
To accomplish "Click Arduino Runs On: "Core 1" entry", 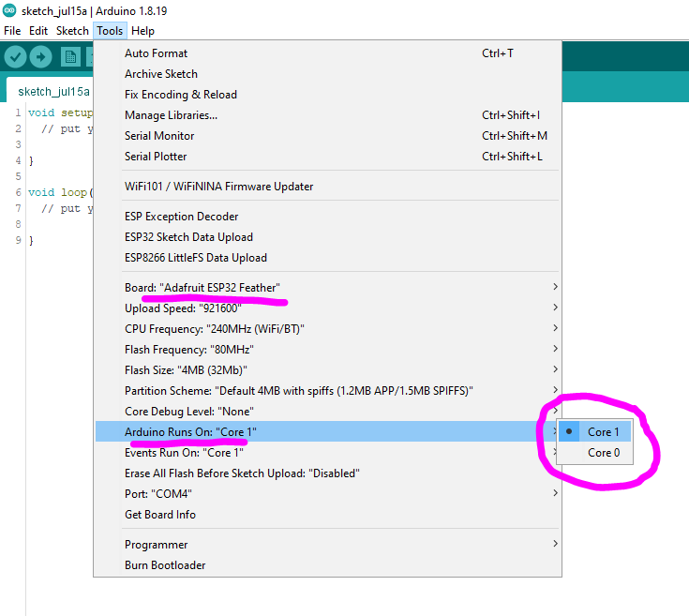I will coord(328,432).
